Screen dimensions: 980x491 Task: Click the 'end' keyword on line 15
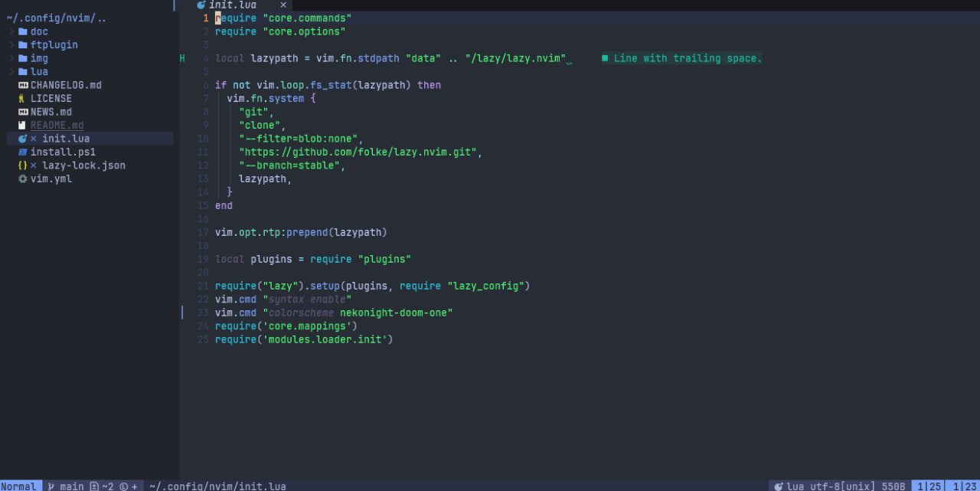coord(224,206)
